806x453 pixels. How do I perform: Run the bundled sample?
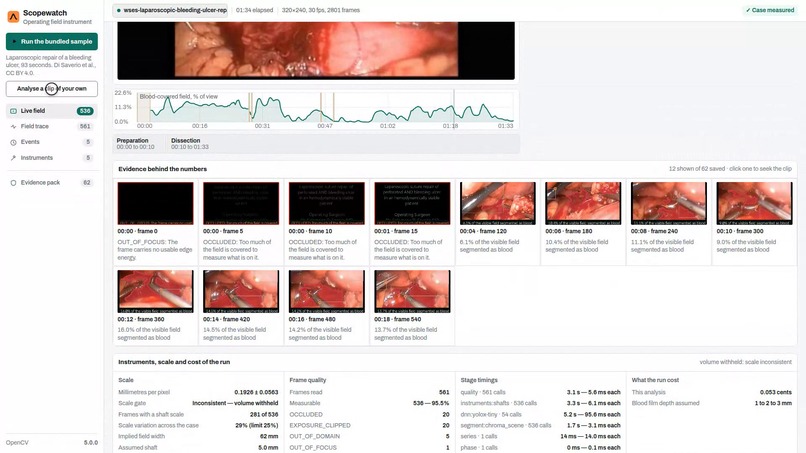[52, 42]
